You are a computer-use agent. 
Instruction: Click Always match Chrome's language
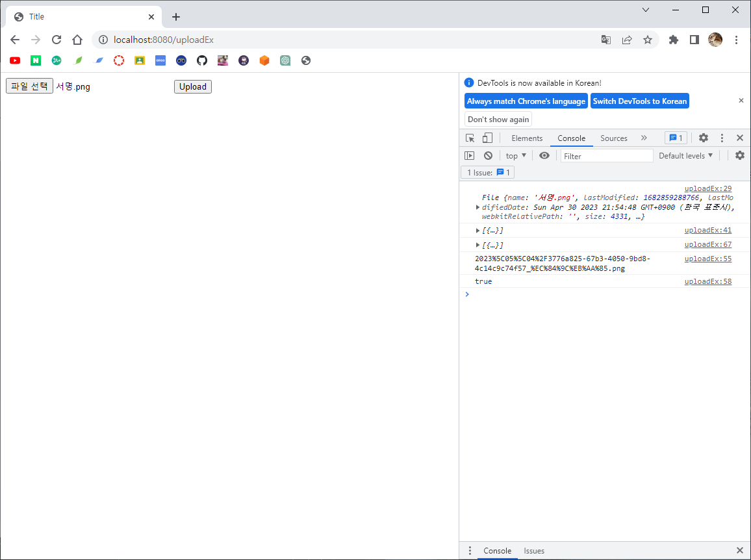pyautogui.click(x=526, y=101)
